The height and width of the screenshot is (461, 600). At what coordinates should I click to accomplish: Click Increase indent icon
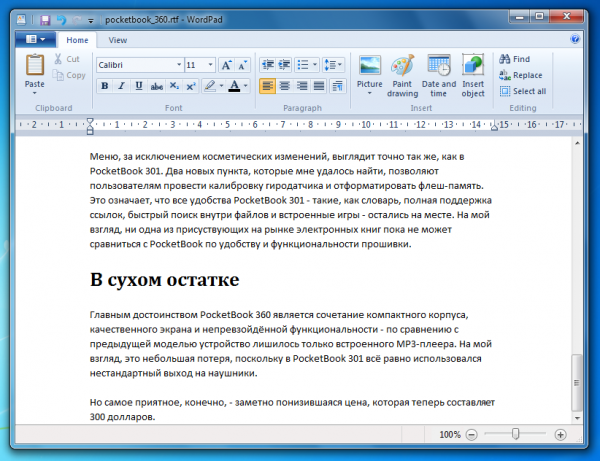pyautogui.click(x=284, y=65)
